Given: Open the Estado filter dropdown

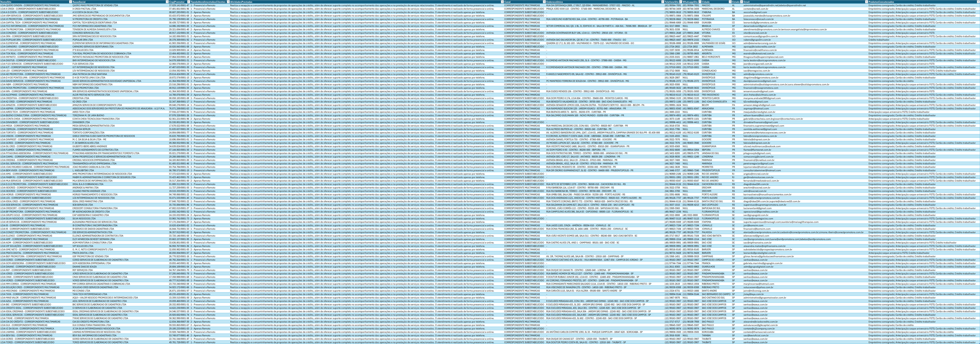Looking at the screenshot, I should point(741,2).
